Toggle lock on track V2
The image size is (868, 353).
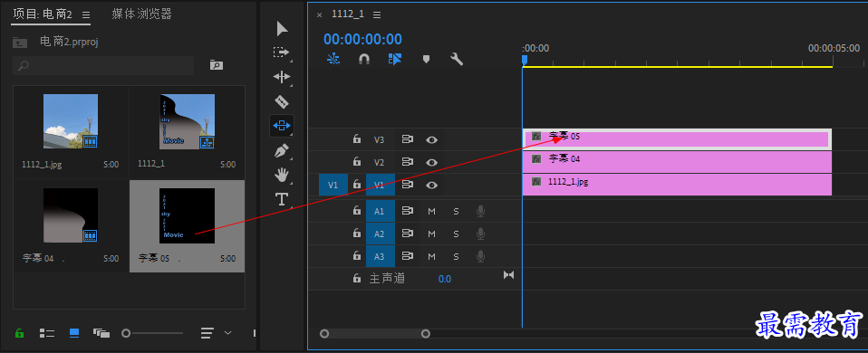[x=357, y=162]
